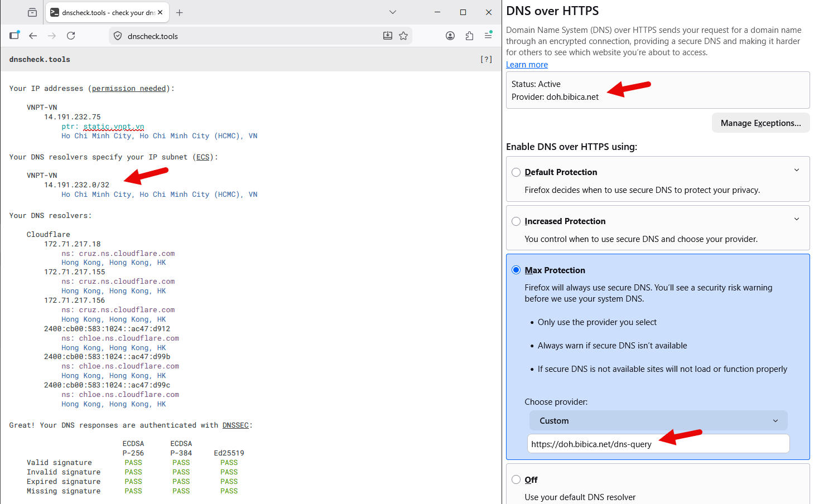Close the dnscheck.tools tab
This screenshot has height=504, width=814.
pos(160,12)
